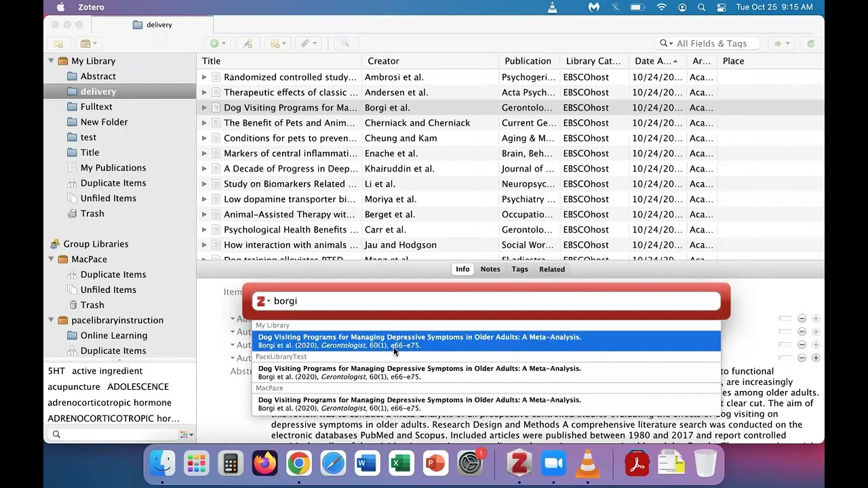The image size is (868, 488).
Task: Sort items by Creator column
Action: click(429, 61)
